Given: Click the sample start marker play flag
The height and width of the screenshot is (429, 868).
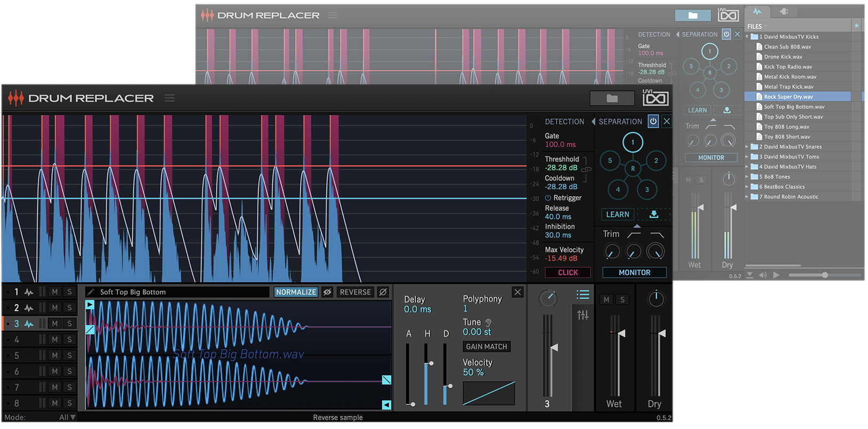Looking at the screenshot, I should pos(90,305).
